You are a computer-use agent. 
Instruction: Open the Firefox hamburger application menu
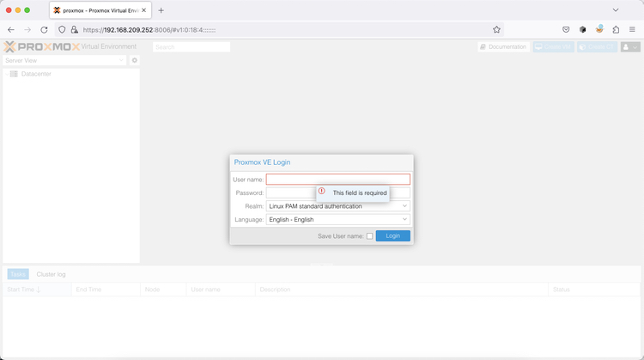tap(632, 29)
